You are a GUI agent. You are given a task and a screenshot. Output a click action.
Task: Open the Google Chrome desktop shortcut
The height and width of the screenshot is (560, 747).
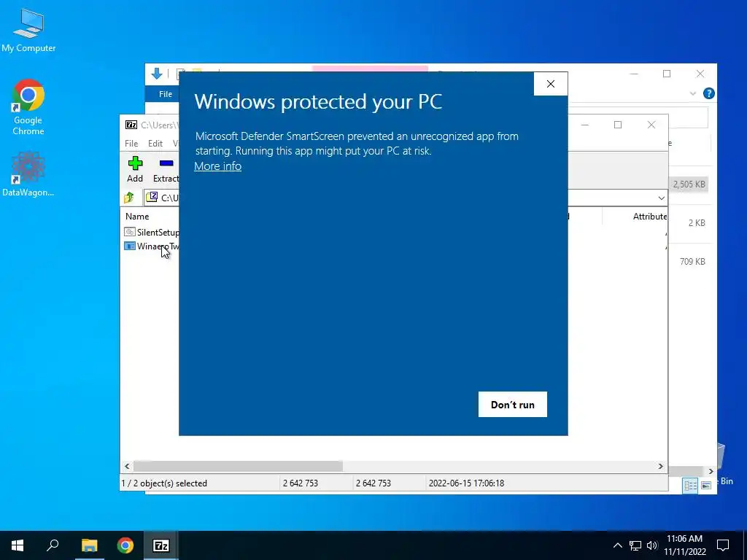[x=28, y=107]
